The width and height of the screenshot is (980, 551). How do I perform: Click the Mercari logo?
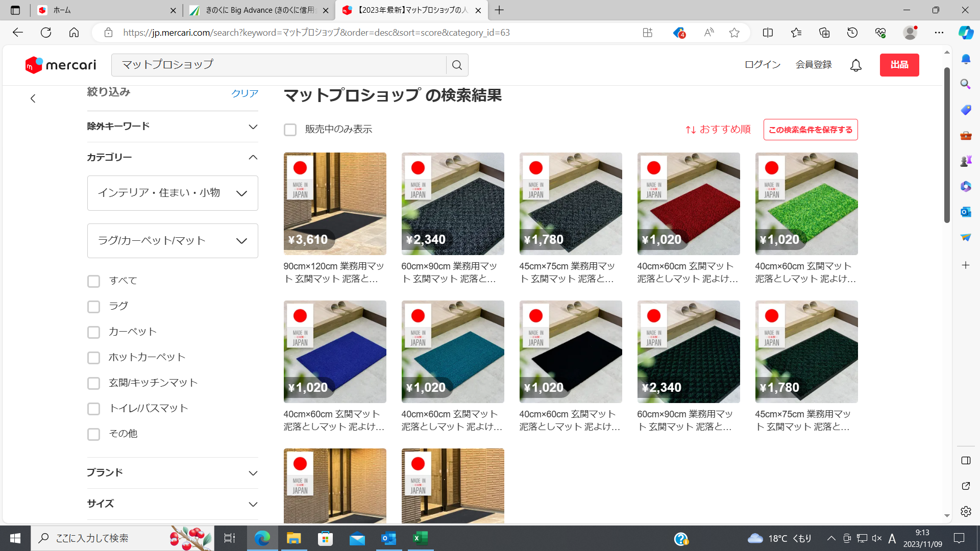coord(61,65)
